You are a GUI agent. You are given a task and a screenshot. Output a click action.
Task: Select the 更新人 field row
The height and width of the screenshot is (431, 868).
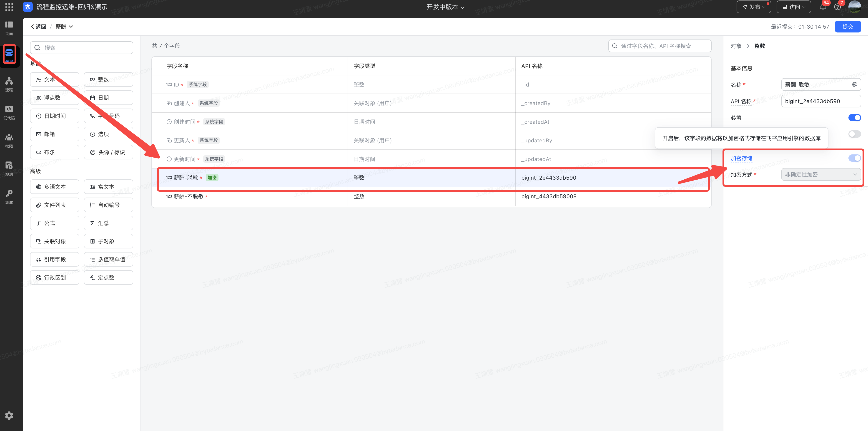coord(431,140)
